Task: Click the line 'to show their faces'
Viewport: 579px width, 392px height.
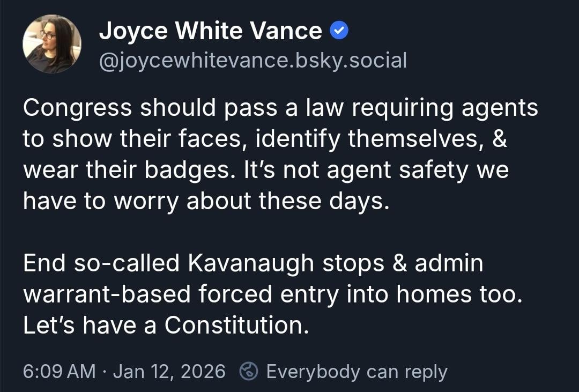Action: click(265, 139)
